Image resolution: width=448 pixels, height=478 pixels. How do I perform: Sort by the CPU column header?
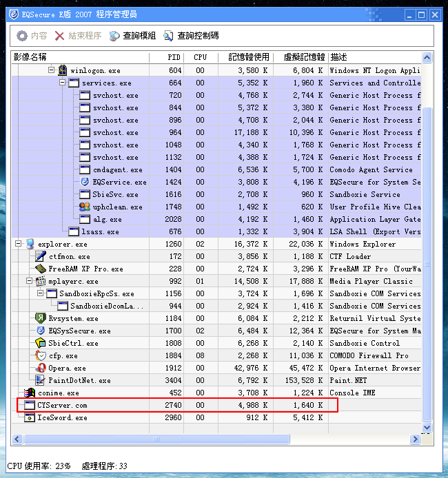(201, 57)
